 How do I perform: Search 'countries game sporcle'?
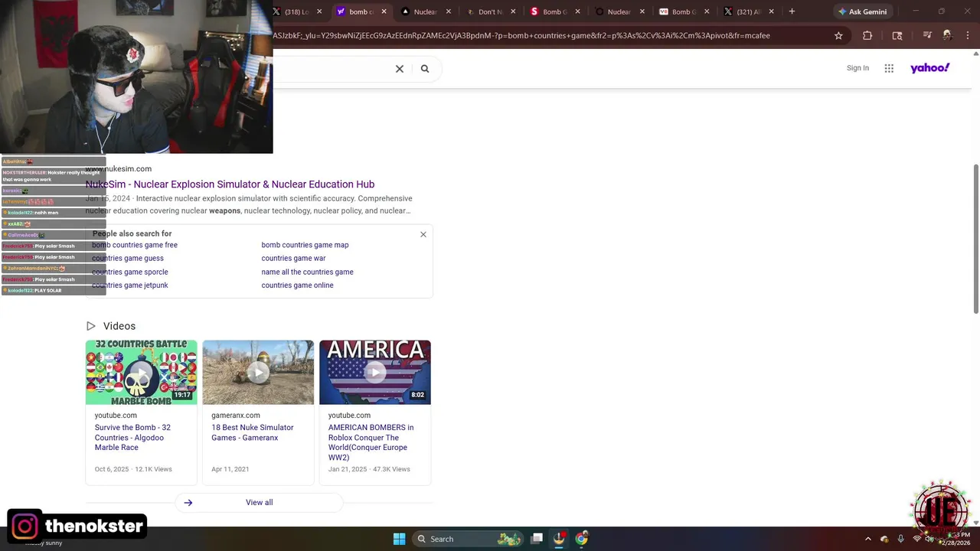click(130, 272)
